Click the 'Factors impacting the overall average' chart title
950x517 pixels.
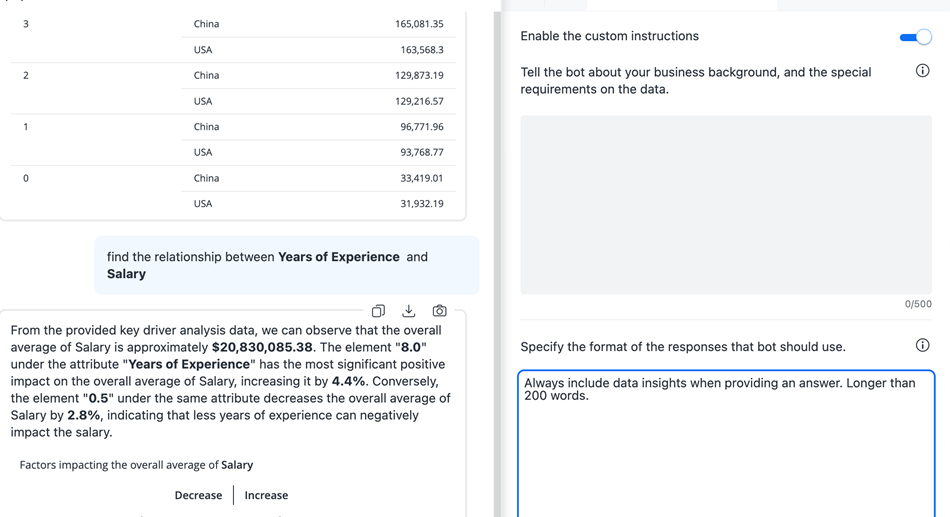pos(136,465)
